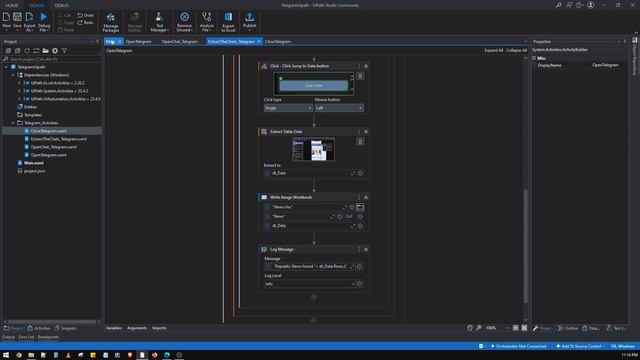Click Extract Table Data screenshot thumbnail

point(313,149)
